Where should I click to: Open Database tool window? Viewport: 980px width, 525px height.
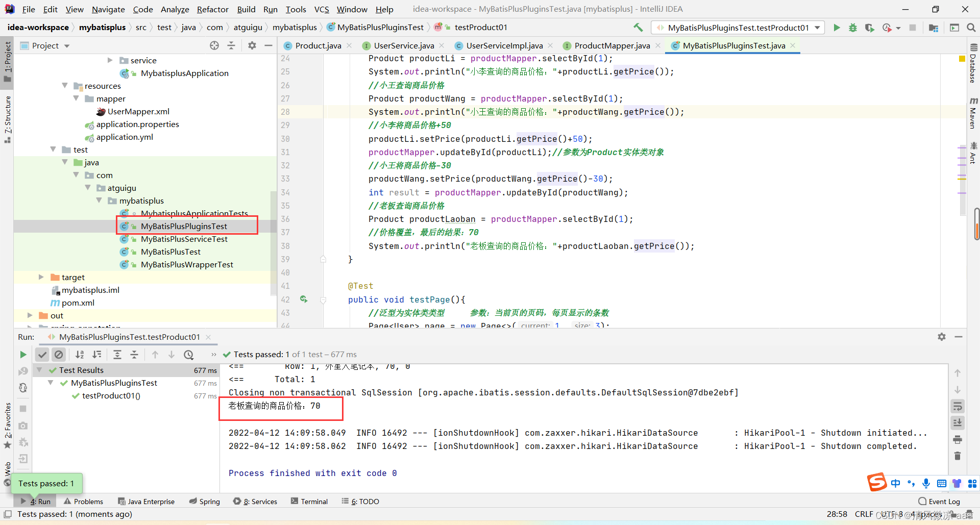point(973,64)
